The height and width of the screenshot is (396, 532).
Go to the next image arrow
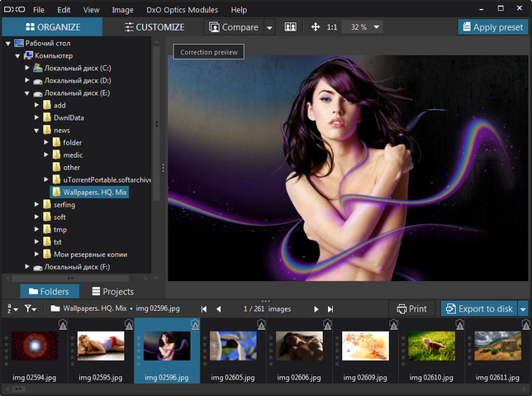click(316, 308)
